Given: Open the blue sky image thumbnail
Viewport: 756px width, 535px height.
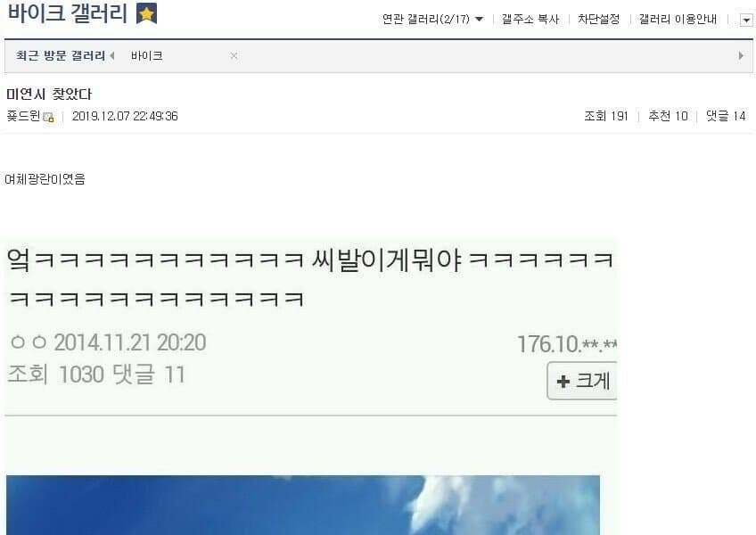Looking at the screenshot, I should coord(303,505).
